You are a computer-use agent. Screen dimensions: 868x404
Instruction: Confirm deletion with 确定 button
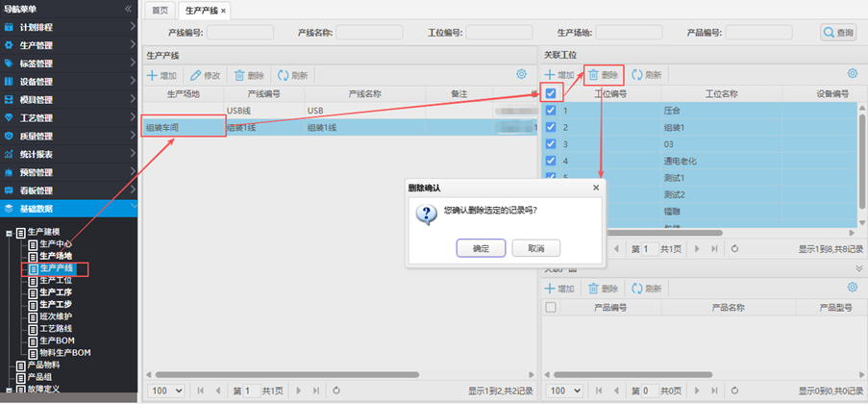[x=481, y=248]
